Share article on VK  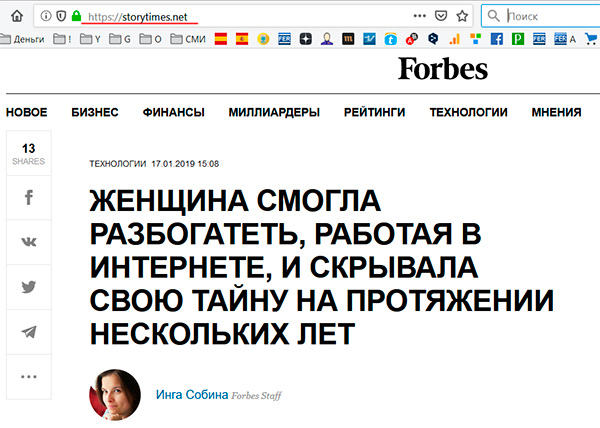[x=29, y=242]
